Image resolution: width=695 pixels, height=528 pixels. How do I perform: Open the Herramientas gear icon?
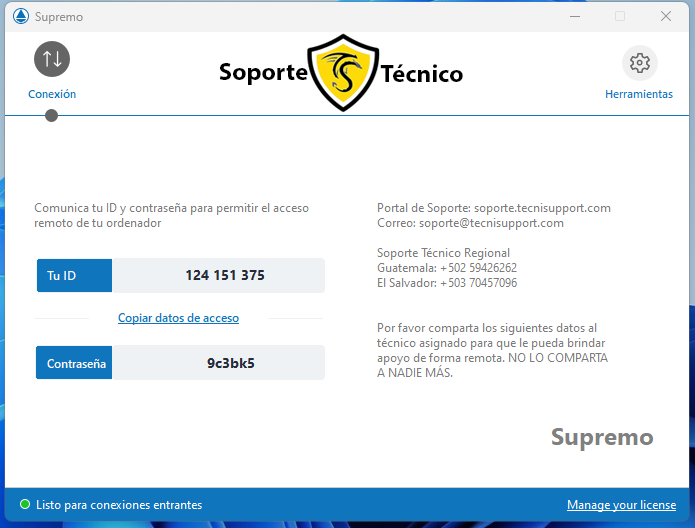pos(640,63)
